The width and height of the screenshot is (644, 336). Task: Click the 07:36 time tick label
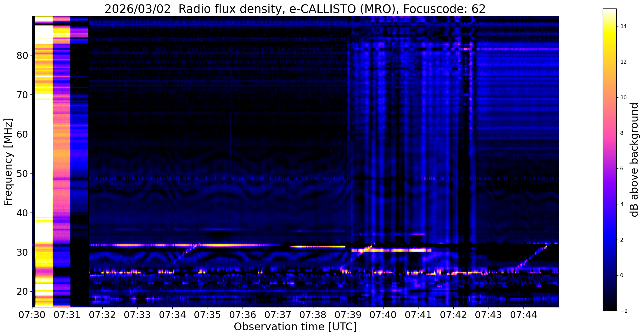[x=243, y=314]
